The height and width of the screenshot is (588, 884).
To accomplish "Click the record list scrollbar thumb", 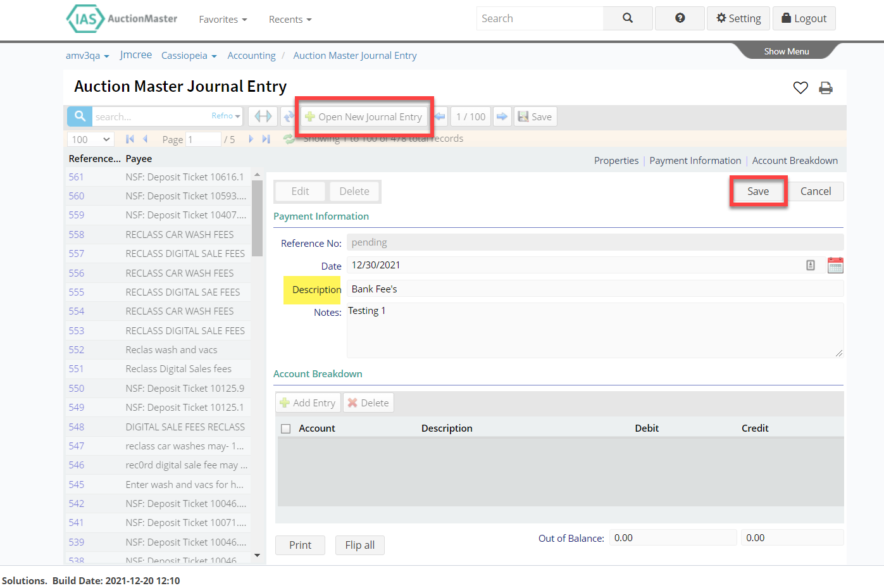I will point(257,218).
